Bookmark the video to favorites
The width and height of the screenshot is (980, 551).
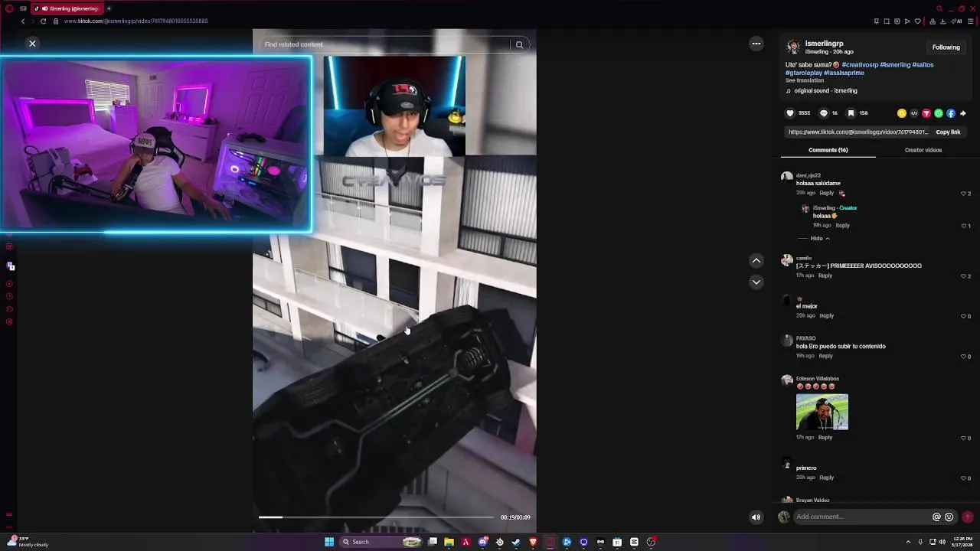[x=851, y=113]
